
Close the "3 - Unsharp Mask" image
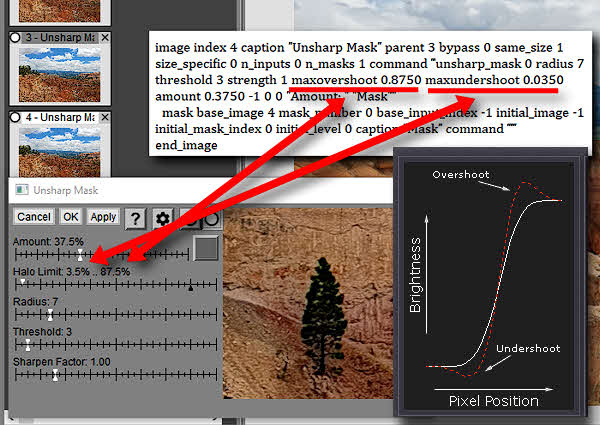[x=105, y=37]
